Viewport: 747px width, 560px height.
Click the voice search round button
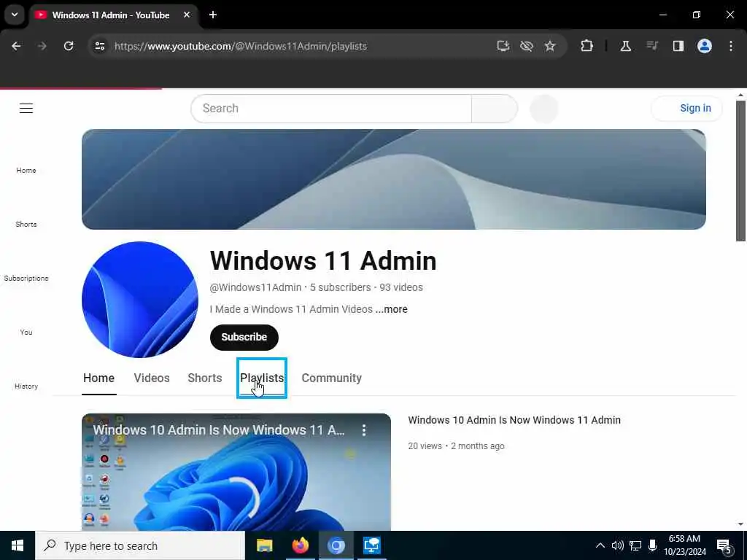coord(544,109)
